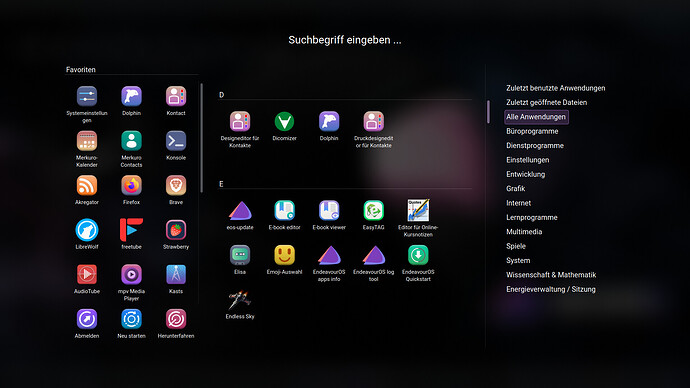The image size is (690, 388).
Task: Click the Suchbegriff eingeben search field
Action: 345,40
